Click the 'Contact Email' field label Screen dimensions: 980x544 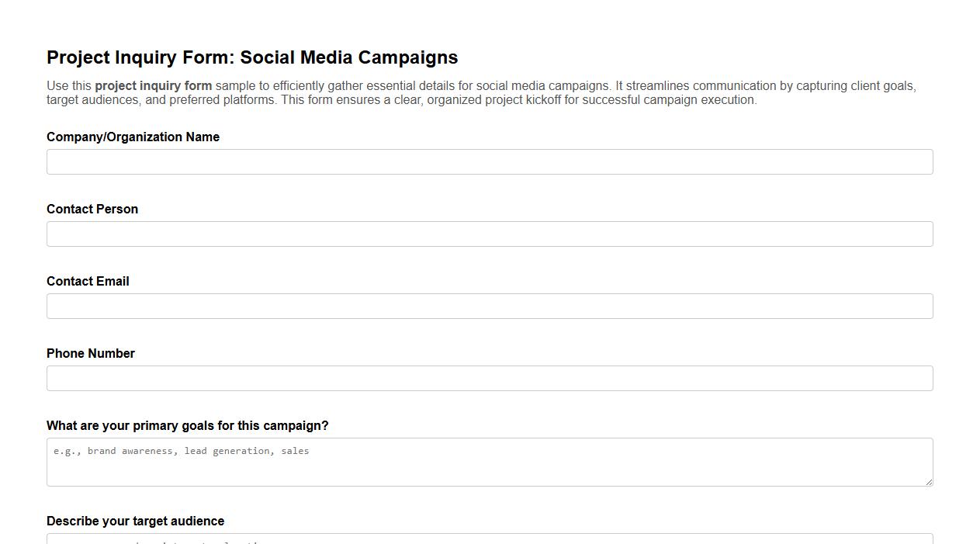pyautogui.click(x=88, y=281)
